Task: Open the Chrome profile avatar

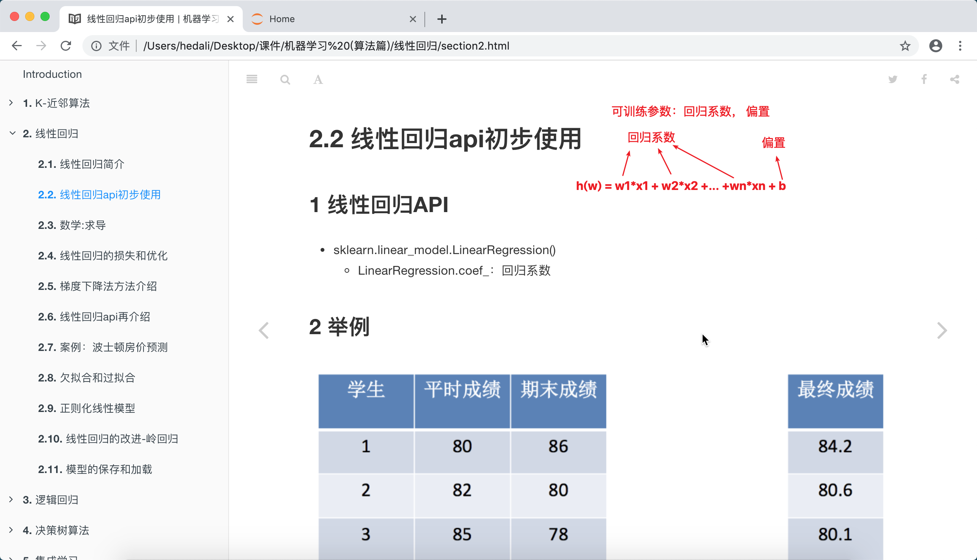Action: pyautogui.click(x=935, y=46)
